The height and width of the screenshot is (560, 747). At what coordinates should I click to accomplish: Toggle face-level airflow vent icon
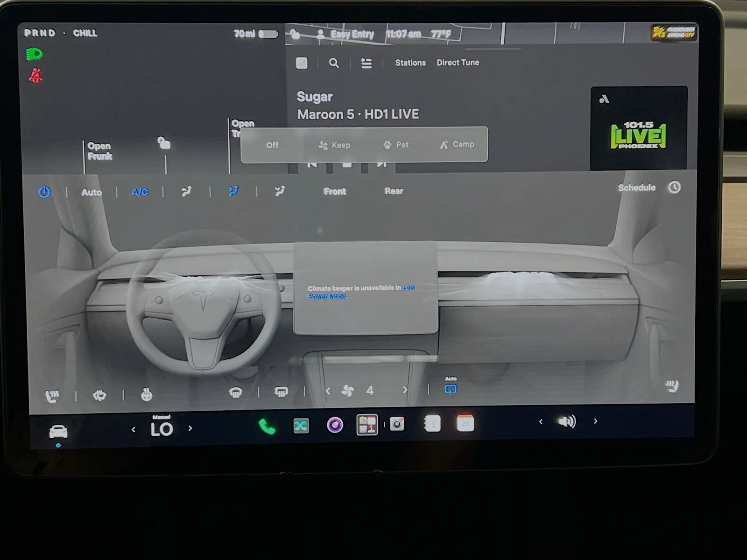(x=186, y=191)
